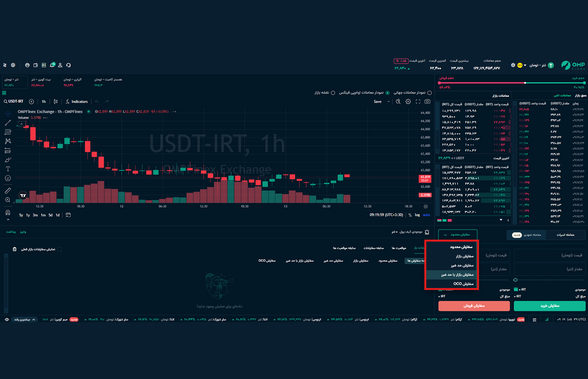
Task: Select the zoom in tool
Action: click(x=8, y=200)
